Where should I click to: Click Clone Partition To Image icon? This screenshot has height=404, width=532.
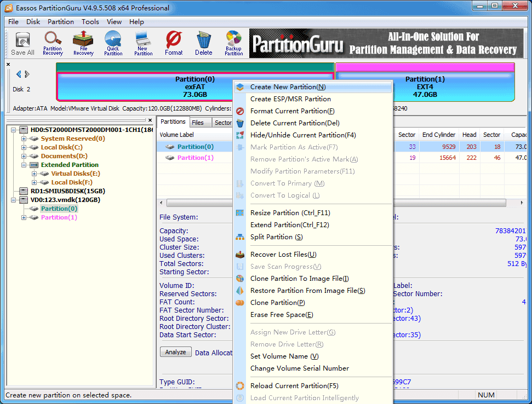[240, 279]
